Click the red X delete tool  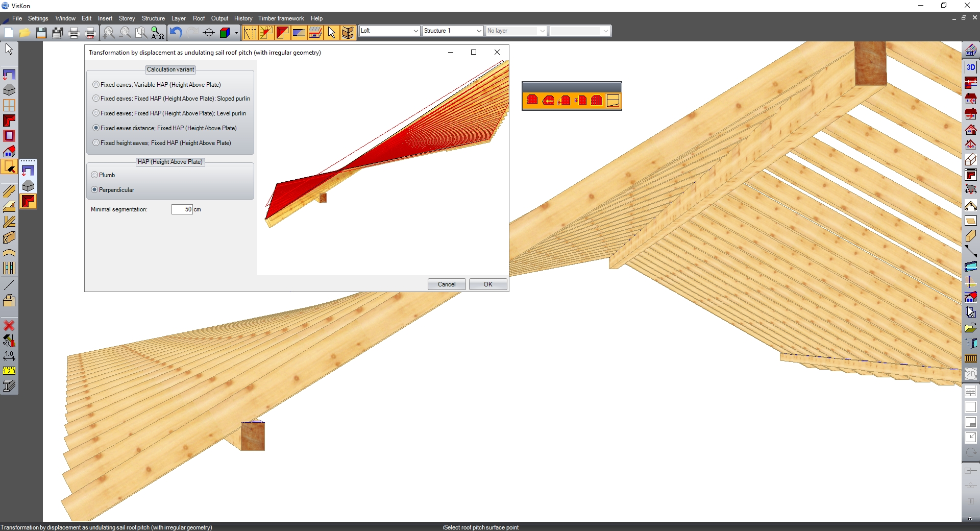click(x=9, y=325)
